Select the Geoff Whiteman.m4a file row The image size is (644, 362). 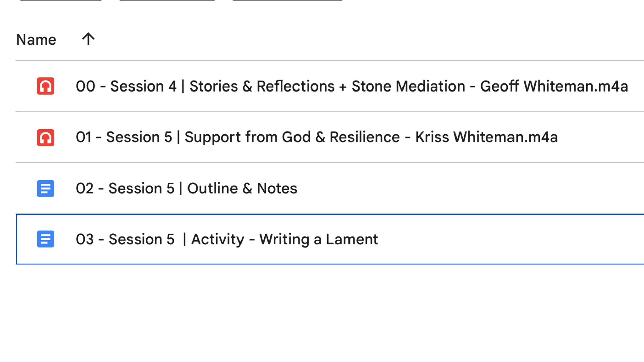point(330,86)
